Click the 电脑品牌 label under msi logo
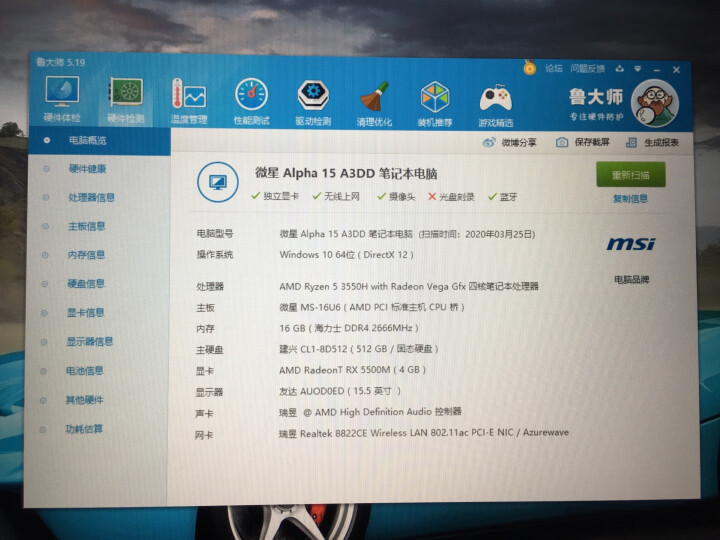 pyautogui.click(x=631, y=280)
